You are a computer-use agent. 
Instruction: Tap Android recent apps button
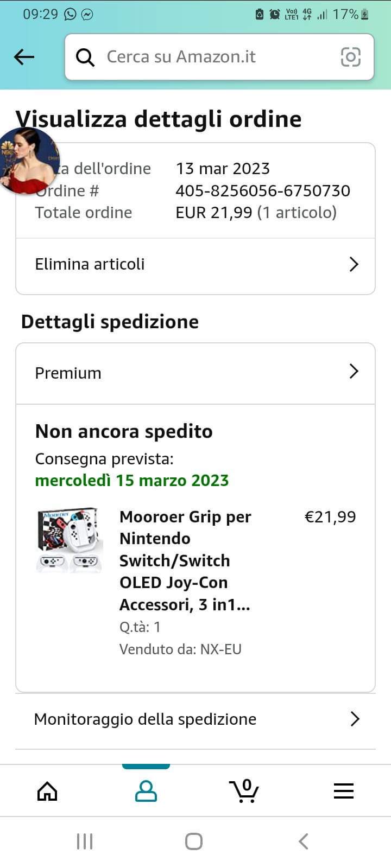point(85,841)
